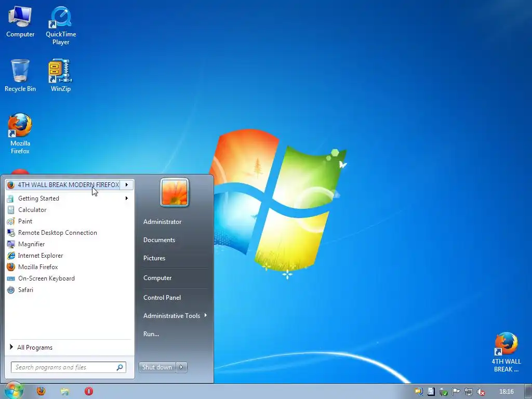
Task: Open the Computer desktop icon
Action: pos(20,22)
